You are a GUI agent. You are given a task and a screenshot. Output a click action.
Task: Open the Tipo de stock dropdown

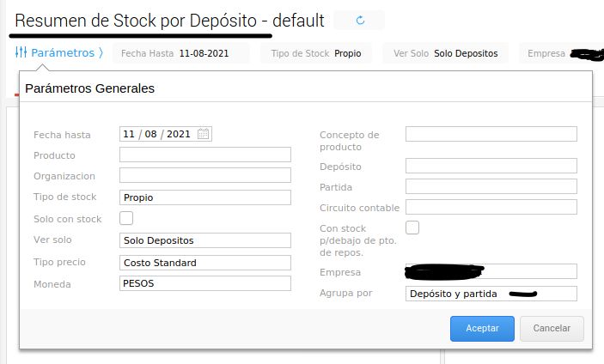tap(205, 197)
